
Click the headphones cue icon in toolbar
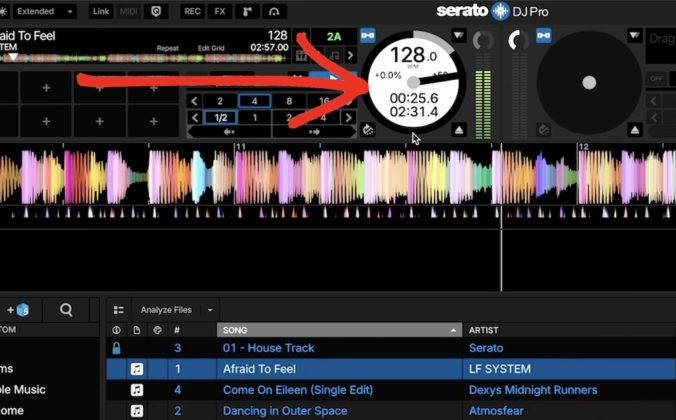click(274, 12)
